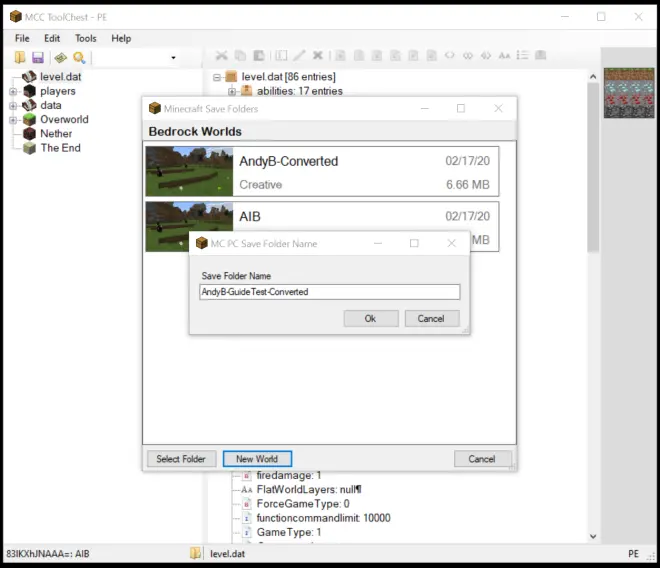660x568 pixels.
Task: Select the firedamage: 1 entry
Action: click(x=289, y=475)
